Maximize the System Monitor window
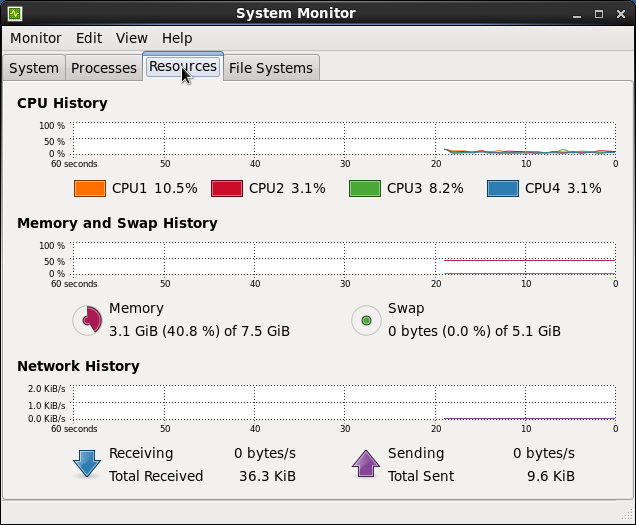The height and width of the screenshot is (525, 636). 599,14
